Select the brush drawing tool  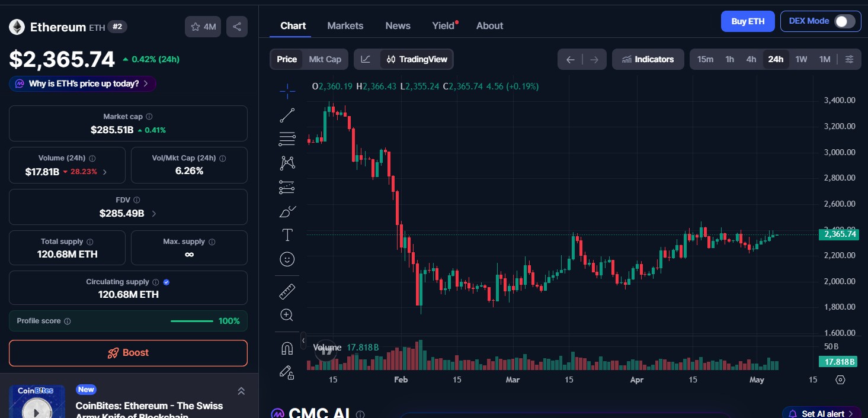(x=287, y=211)
